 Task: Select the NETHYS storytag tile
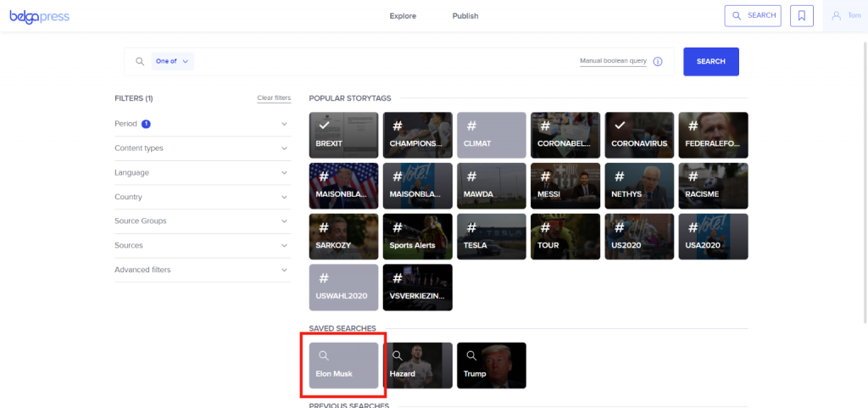coord(639,186)
